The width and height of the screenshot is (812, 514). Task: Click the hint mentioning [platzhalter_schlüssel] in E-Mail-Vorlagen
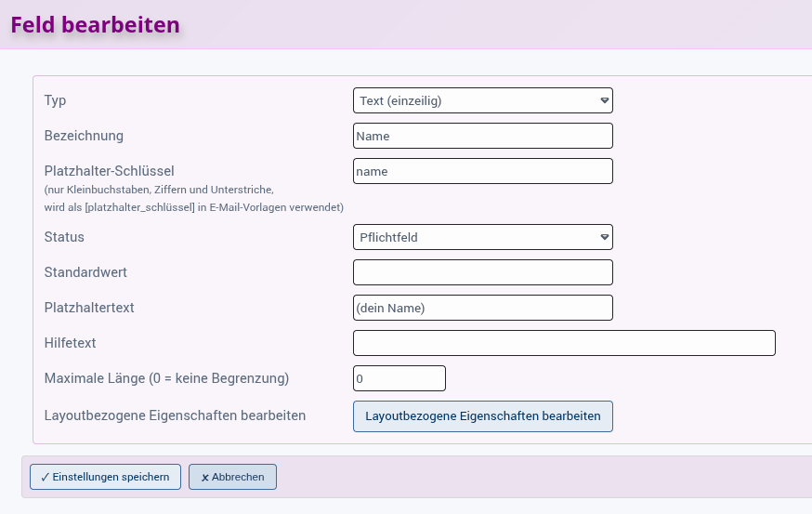point(193,207)
